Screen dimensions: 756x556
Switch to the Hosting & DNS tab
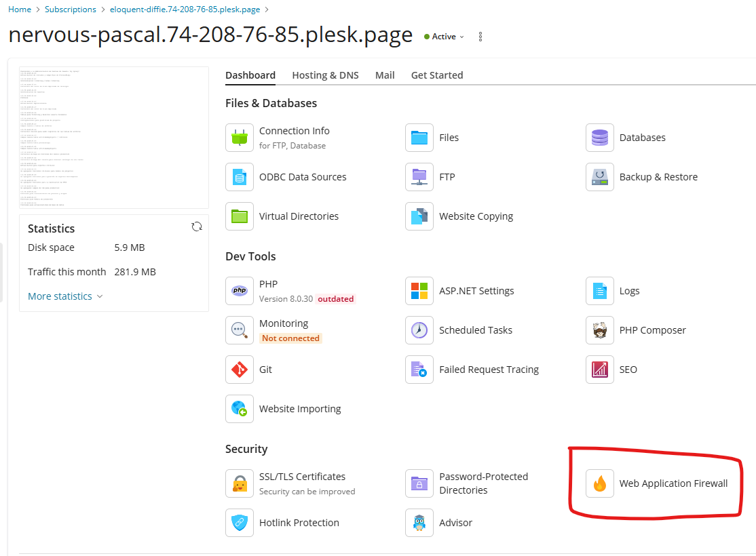[326, 75]
